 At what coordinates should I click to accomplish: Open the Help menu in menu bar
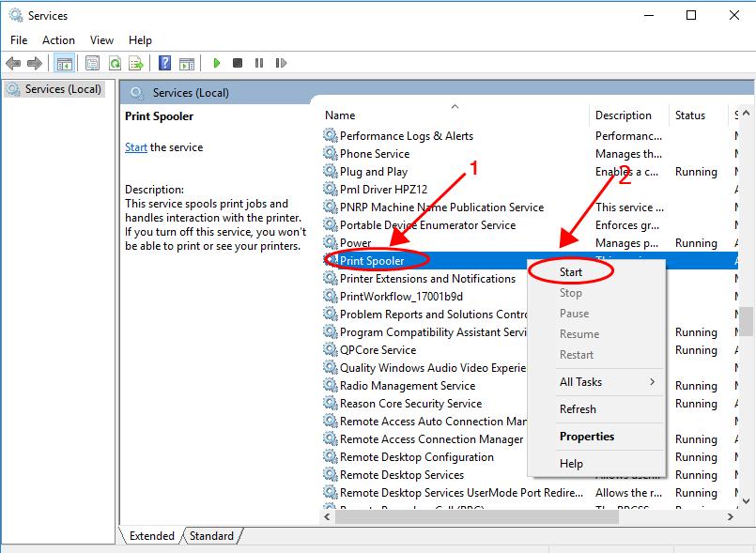(140, 40)
